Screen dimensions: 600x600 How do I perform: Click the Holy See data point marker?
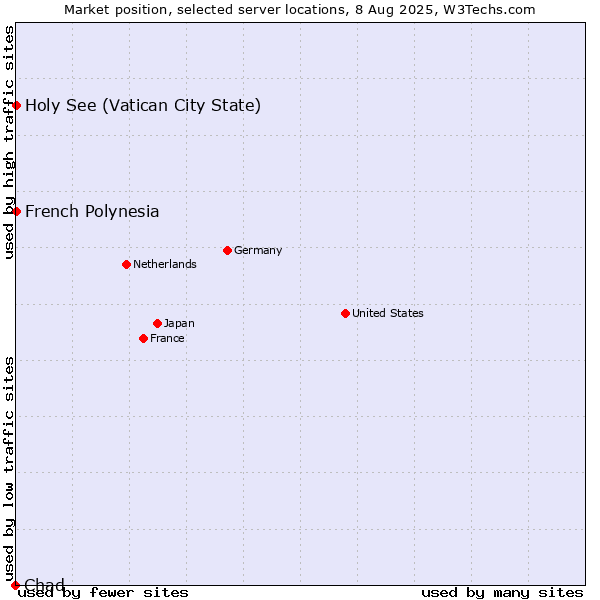point(16,106)
